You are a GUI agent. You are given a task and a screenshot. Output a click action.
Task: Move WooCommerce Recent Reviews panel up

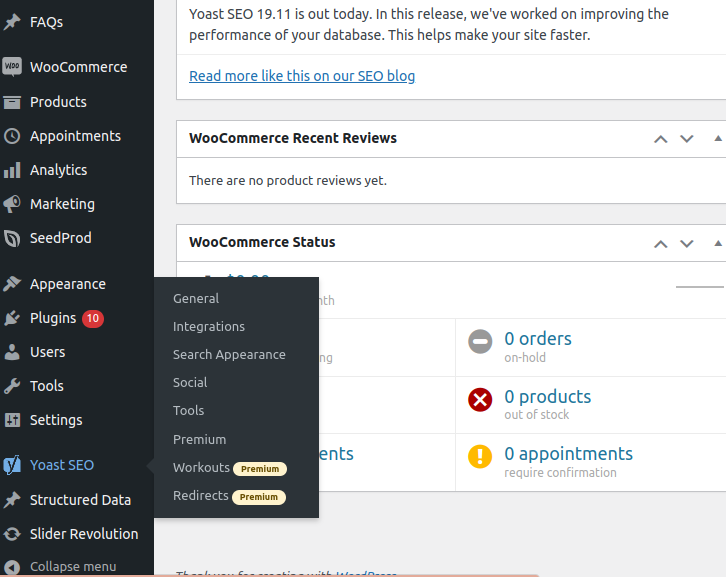(x=660, y=139)
